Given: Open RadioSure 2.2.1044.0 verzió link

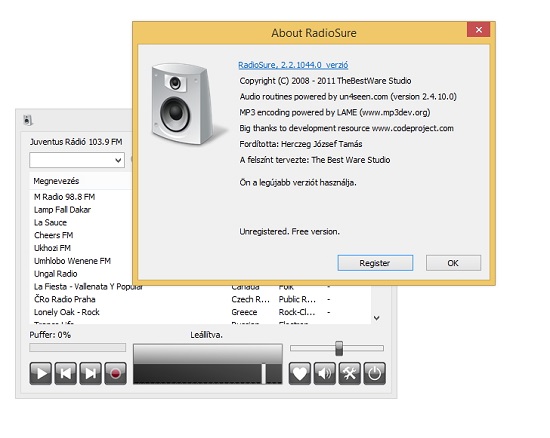Looking at the screenshot, I should coord(293,65).
